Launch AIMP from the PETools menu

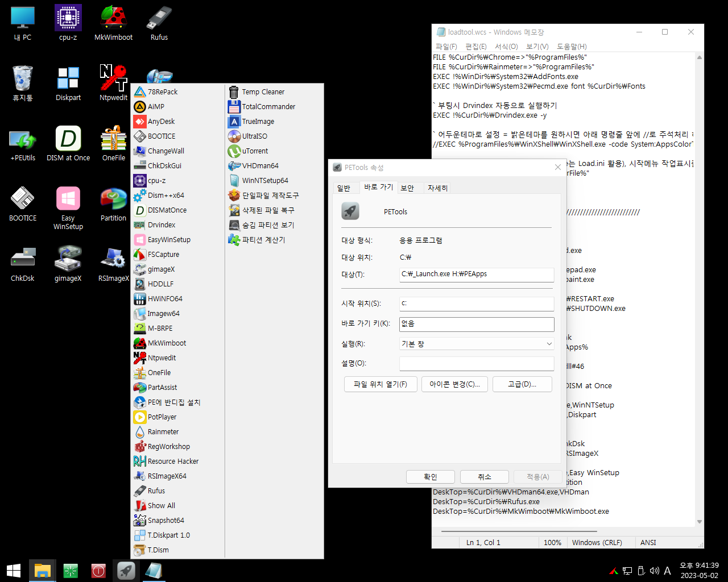178,106
